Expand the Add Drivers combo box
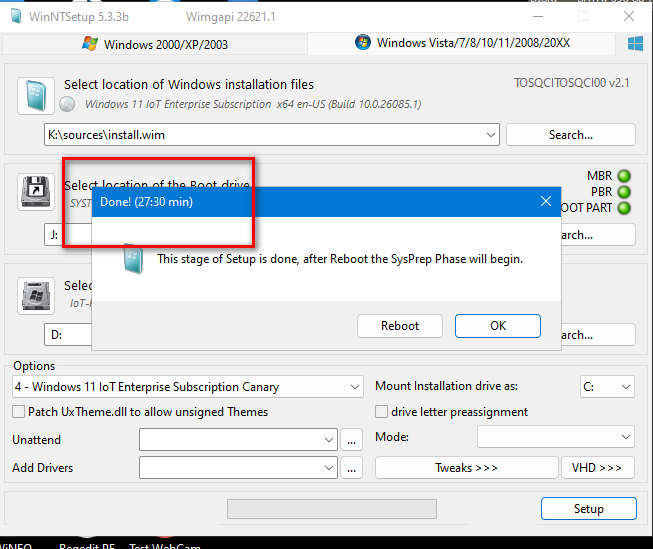 (x=238, y=468)
